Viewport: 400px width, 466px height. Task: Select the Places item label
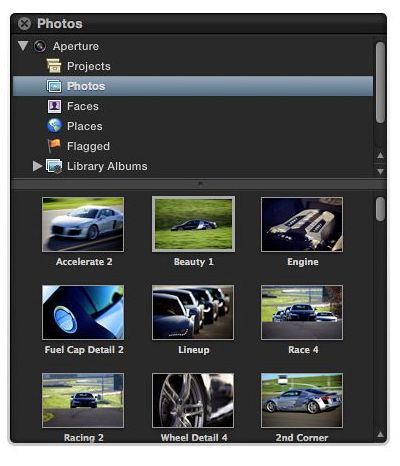(x=85, y=126)
